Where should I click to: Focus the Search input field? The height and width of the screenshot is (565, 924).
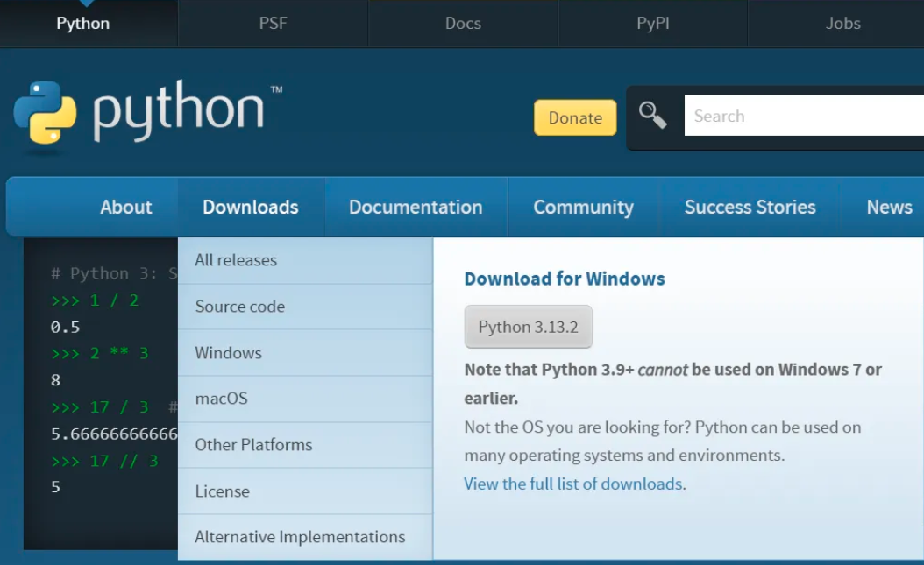[804, 116]
